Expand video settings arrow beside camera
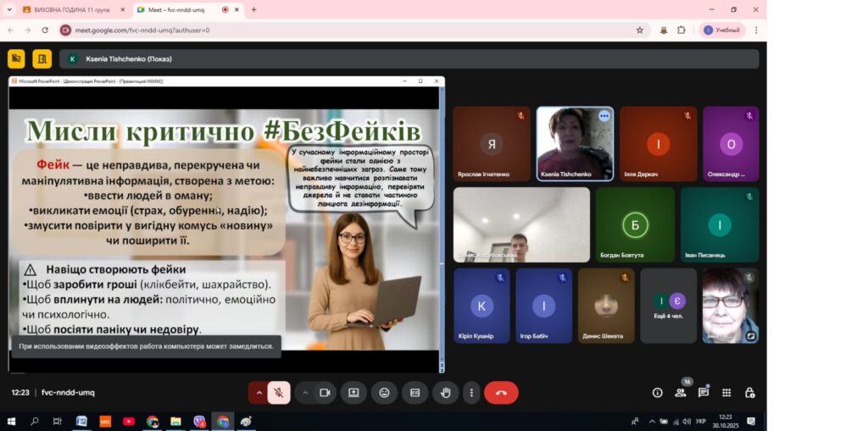This screenshot has width=868, height=431. (305, 393)
